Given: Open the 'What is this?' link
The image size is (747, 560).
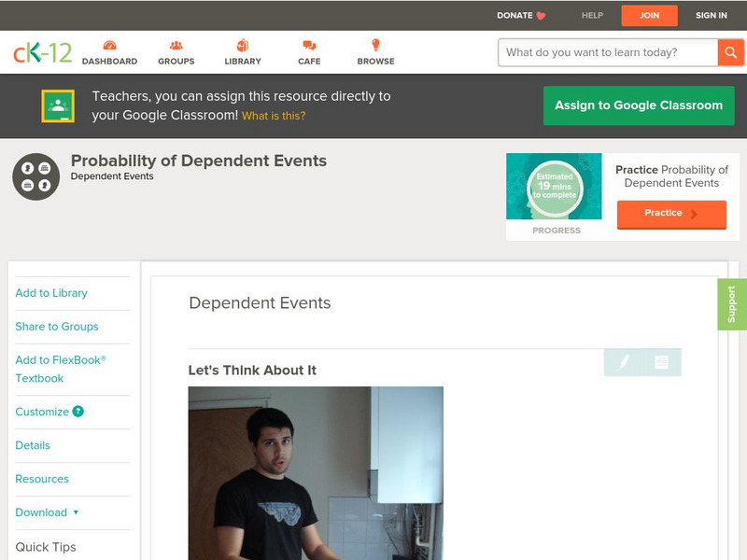Looking at the screenshot, I should click(274, 116).
